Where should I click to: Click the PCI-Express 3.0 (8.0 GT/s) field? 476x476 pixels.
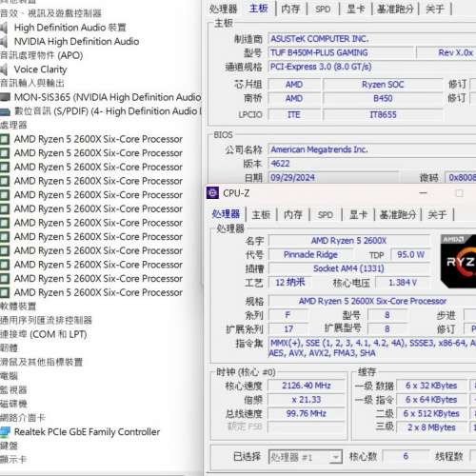(372, 67)
